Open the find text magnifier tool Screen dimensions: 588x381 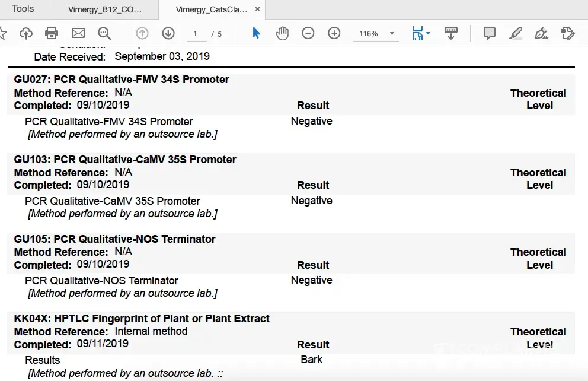(x=104, y=33)
